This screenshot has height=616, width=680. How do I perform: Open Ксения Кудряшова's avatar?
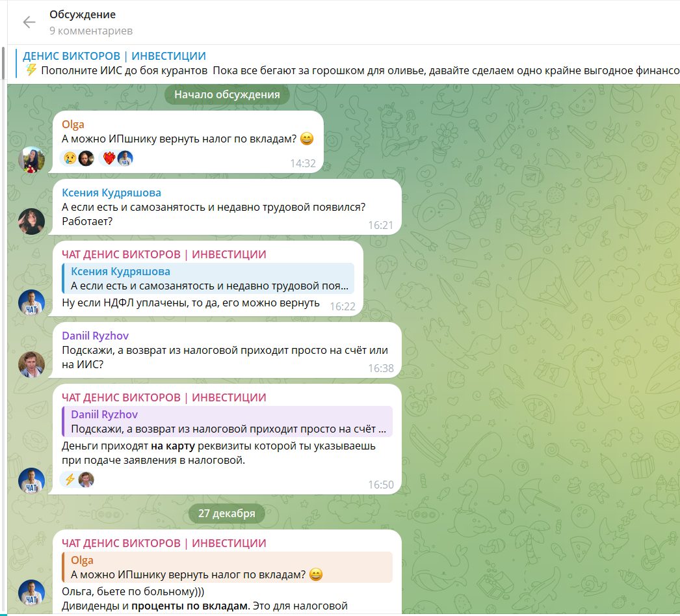[x=31, y=221]
